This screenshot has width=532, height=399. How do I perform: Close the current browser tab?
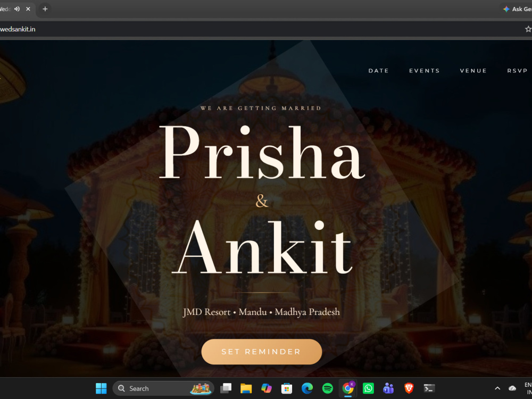(28, 9)
